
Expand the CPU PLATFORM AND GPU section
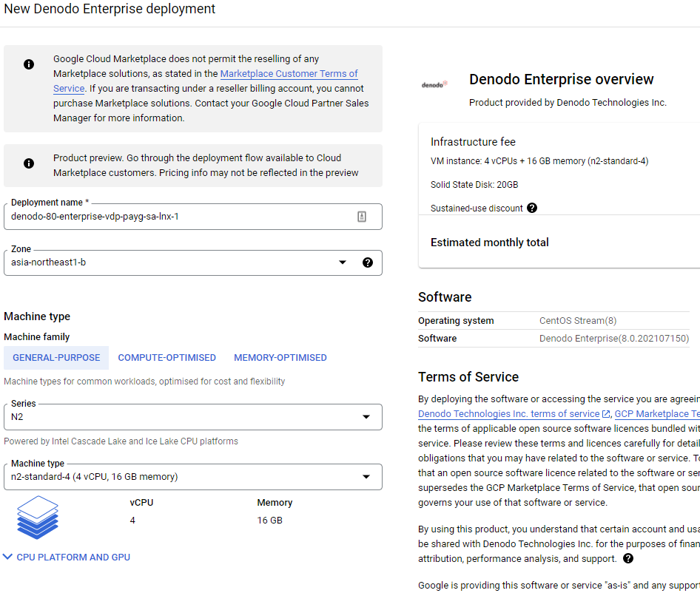pos(67,557)
